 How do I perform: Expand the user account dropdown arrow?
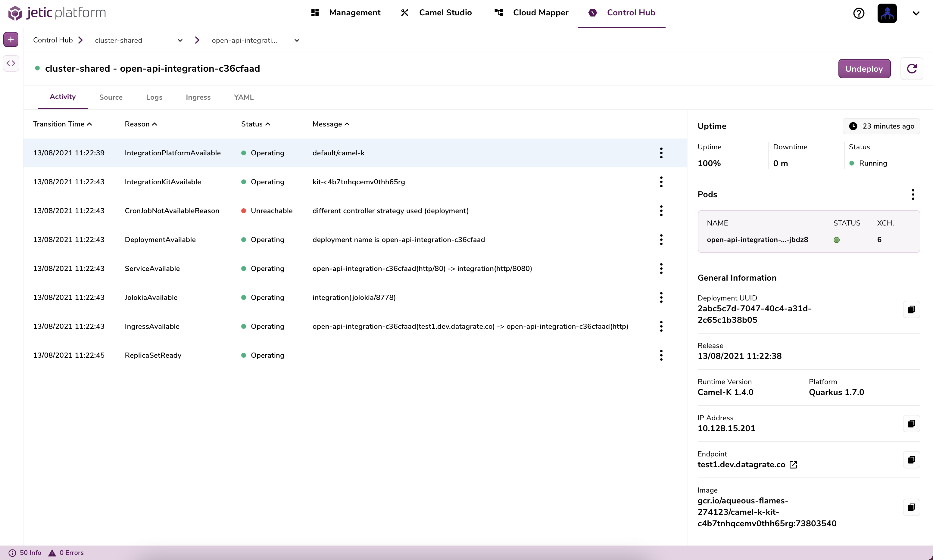click(x=916, y=13)
